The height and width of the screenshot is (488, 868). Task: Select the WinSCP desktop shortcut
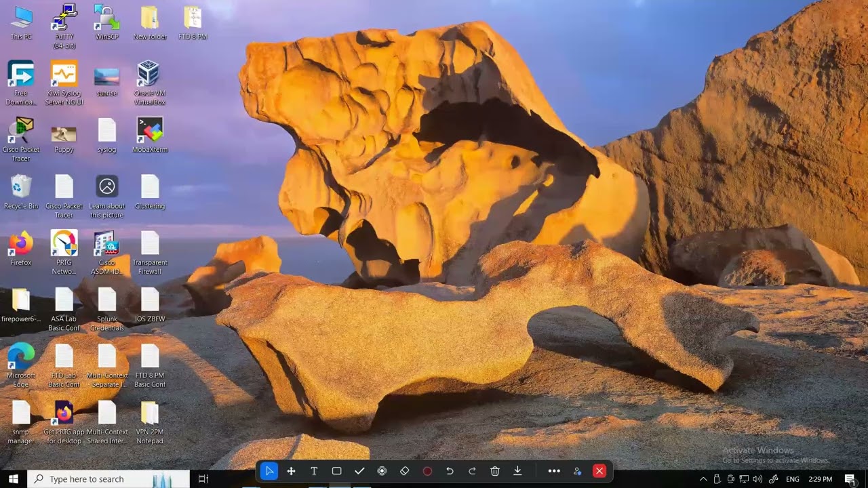coord(107,23)
